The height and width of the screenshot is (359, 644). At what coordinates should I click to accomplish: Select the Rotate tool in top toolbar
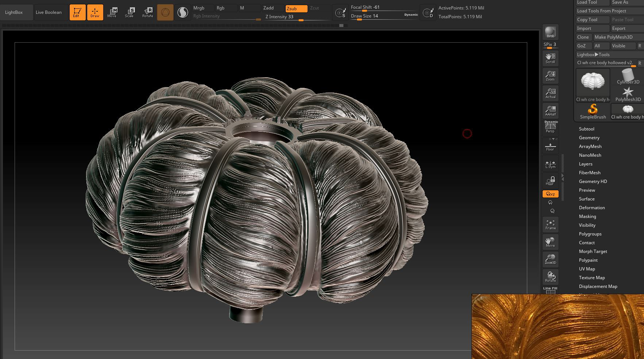tap(147, 12)
